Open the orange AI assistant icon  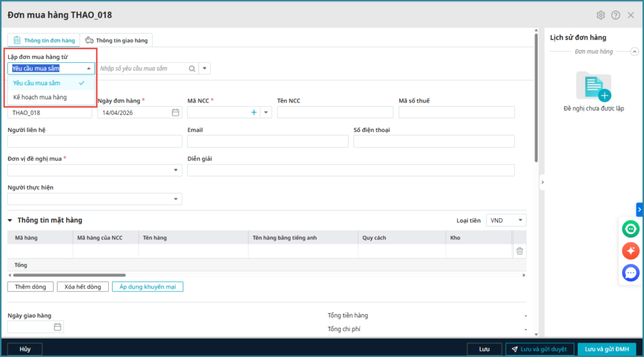[x=630, y=251]
